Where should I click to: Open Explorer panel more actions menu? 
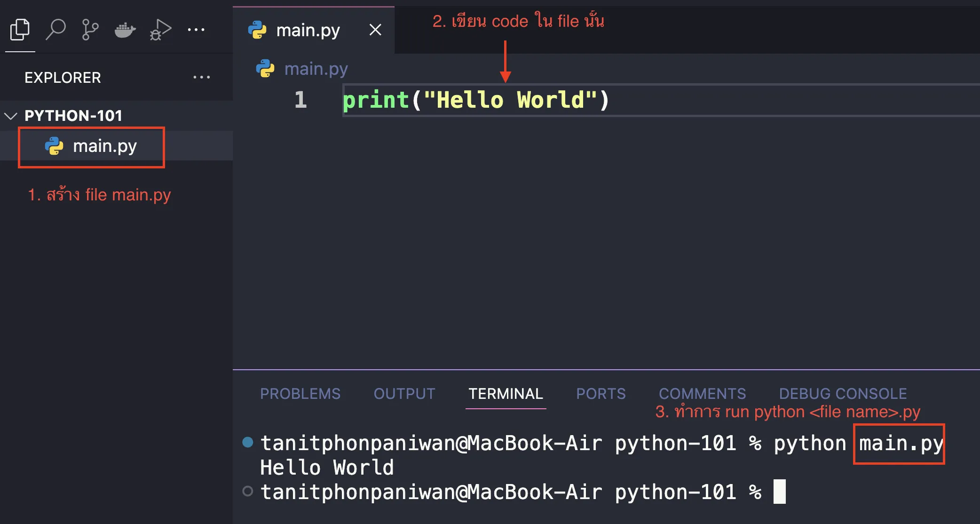click(x=201, y=77)
